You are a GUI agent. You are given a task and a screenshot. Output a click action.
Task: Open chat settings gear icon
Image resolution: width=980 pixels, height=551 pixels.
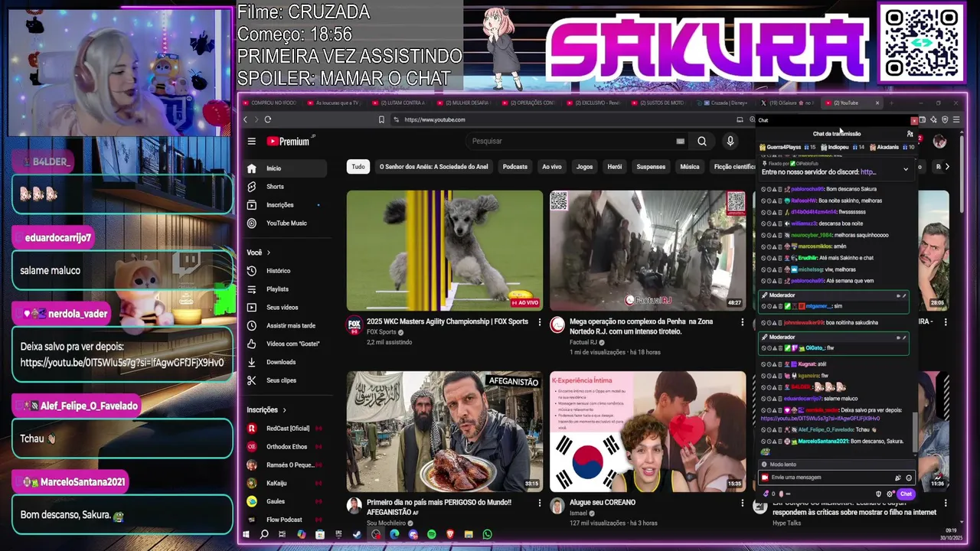tap(890, 494)
